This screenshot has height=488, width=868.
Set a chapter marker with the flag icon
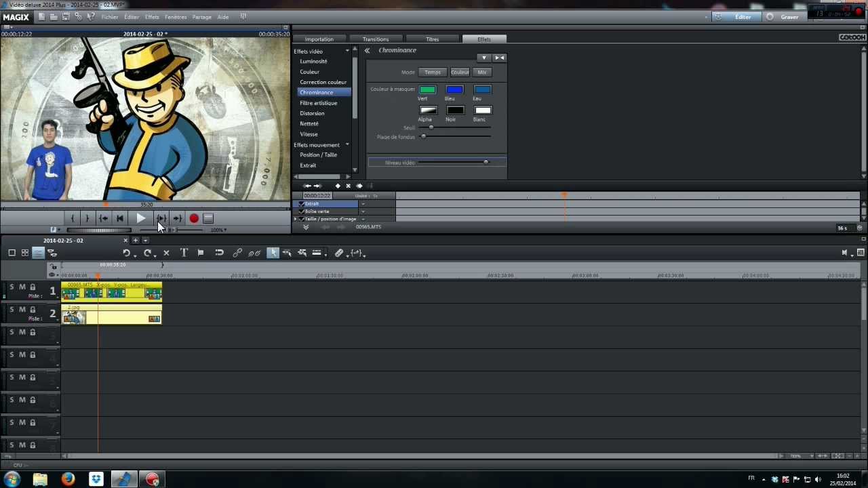point(201,253)
